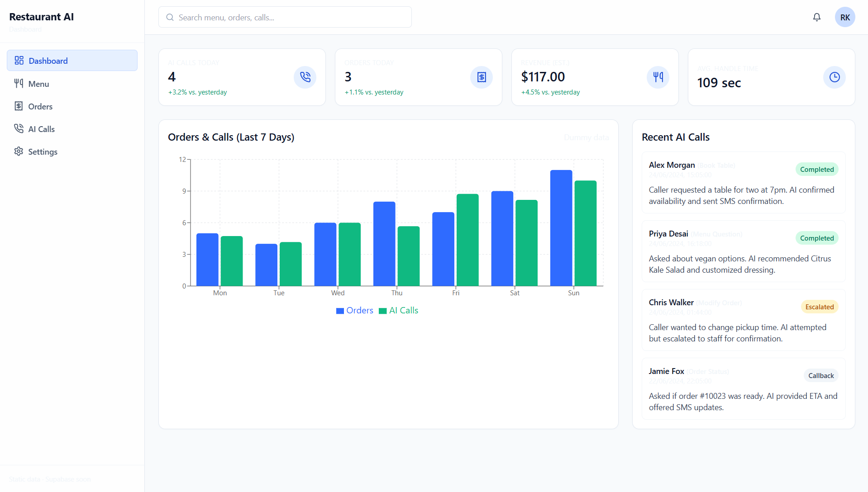
Task: Open the Menu section via utensils icon
Action: pyautogui.click(x=19, y=83)
